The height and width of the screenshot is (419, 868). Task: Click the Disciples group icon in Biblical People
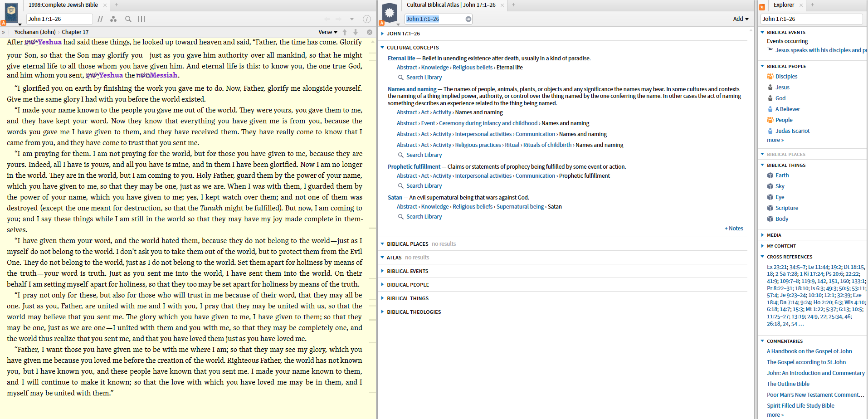point(770,77)
